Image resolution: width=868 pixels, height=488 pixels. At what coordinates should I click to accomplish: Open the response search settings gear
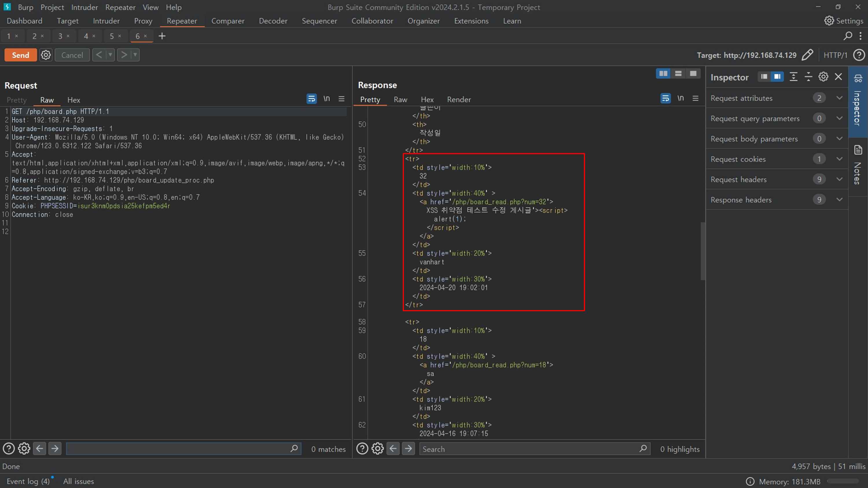coord(377,449)
